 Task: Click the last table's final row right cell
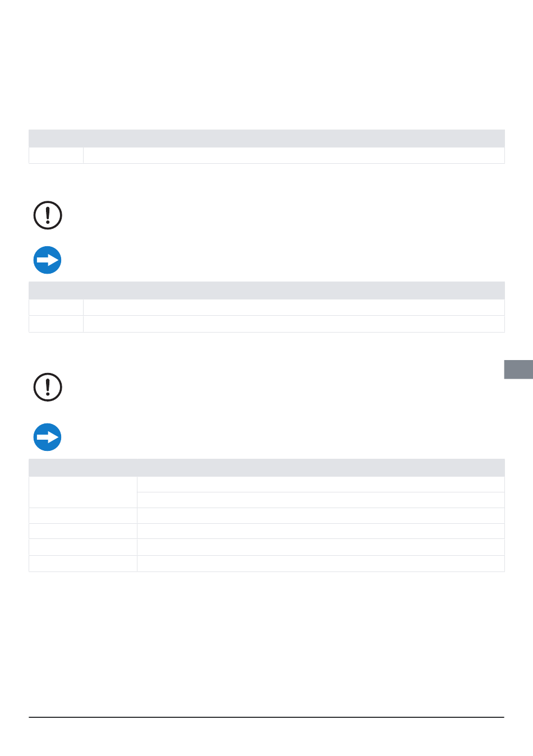coord(321,564)
